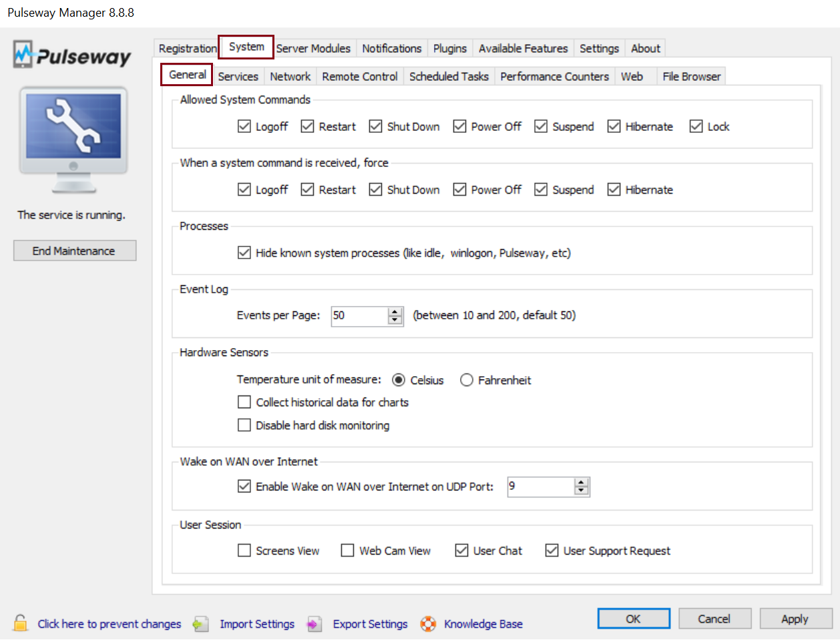This screenshot has height=640, width=840.
Task: Increase UDP Port with up arrow
Action: [582, 482]
